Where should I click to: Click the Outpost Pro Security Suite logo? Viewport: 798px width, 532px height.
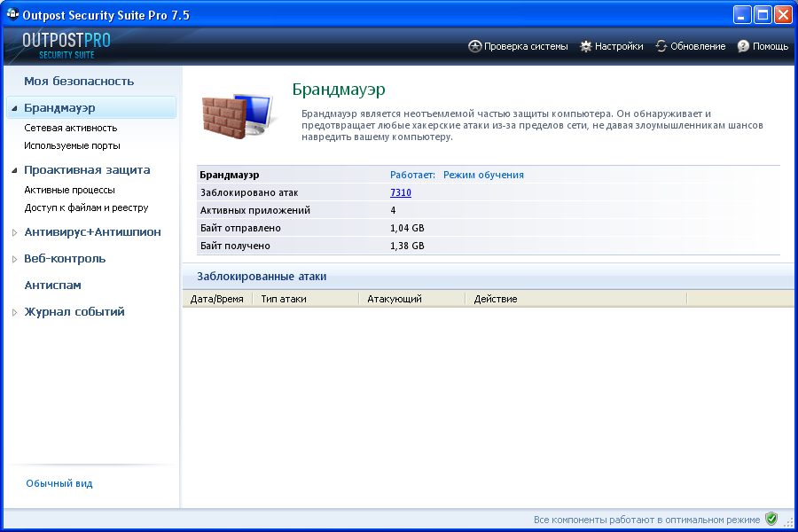(66, 46)
